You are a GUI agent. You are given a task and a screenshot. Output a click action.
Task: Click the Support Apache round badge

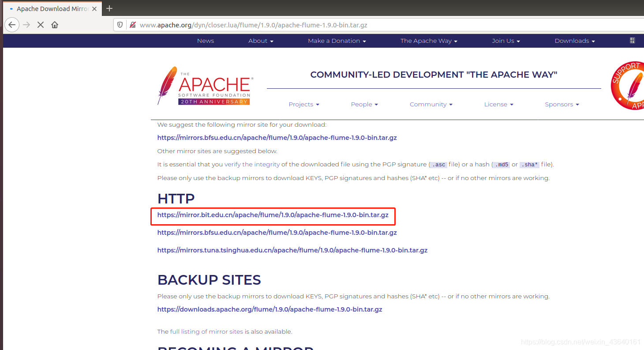pos(628,86)
